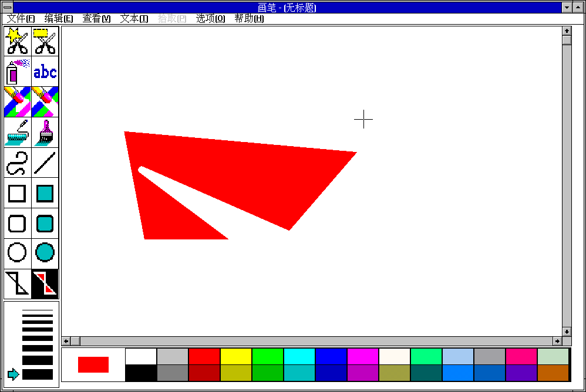Choose the second-thinnest line width

click(38, 316)
